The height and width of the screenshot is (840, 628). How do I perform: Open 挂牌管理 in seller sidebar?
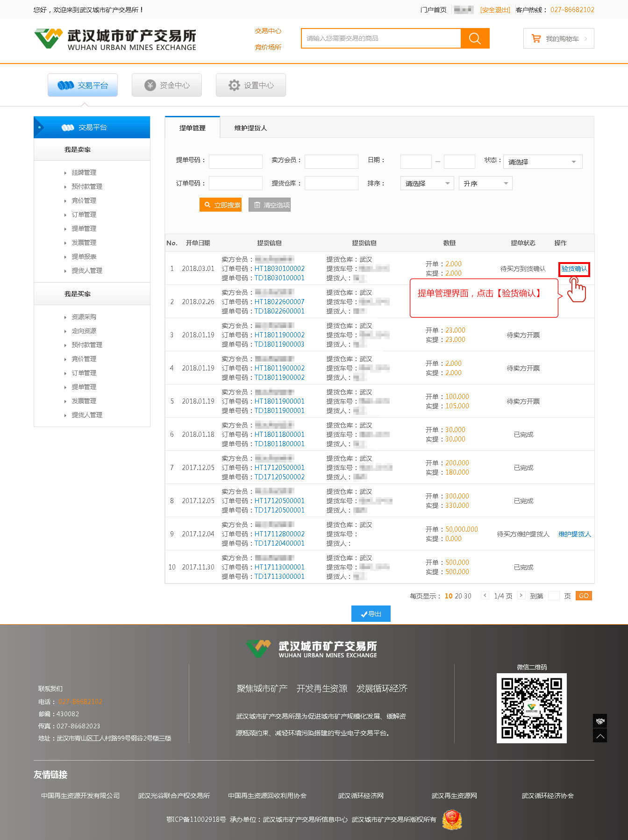pyautogui.click(x=84, y=173)
